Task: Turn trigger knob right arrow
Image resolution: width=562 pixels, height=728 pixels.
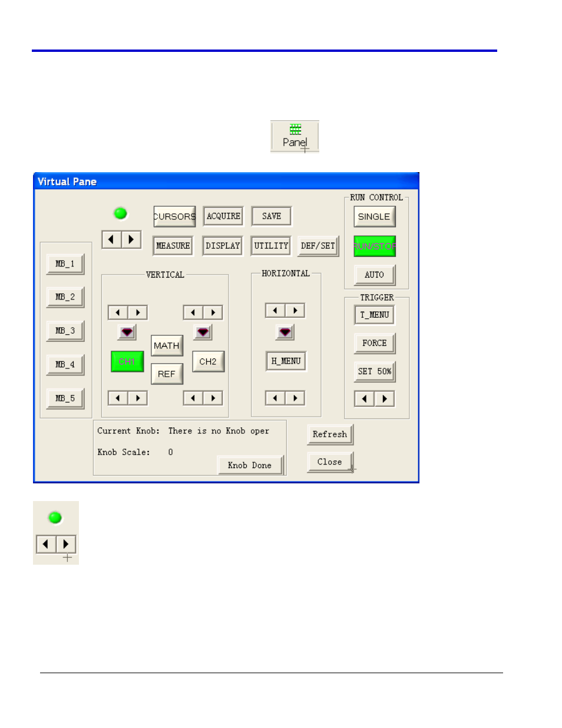Action: pyautogui.click(x=385, y=399)
